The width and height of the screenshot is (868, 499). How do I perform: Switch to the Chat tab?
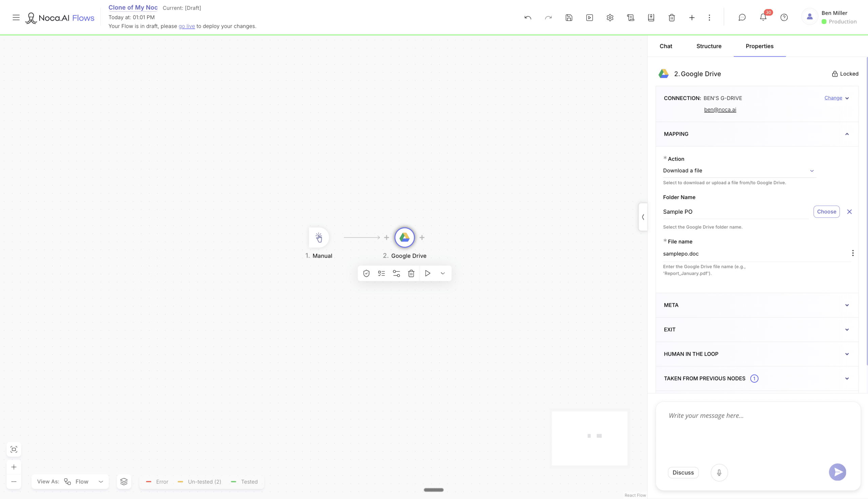666,46
